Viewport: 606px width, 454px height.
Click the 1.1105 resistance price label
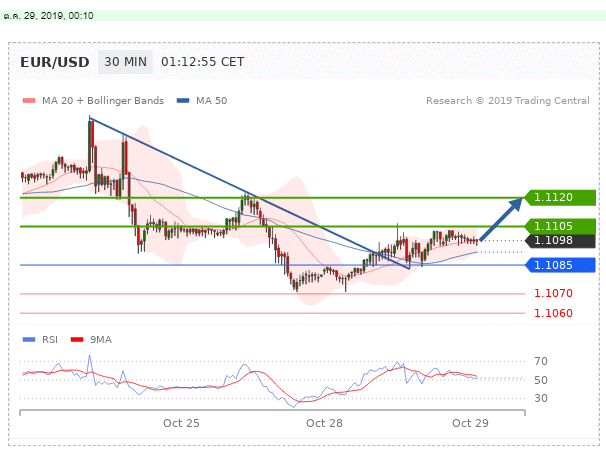(560, 226)
